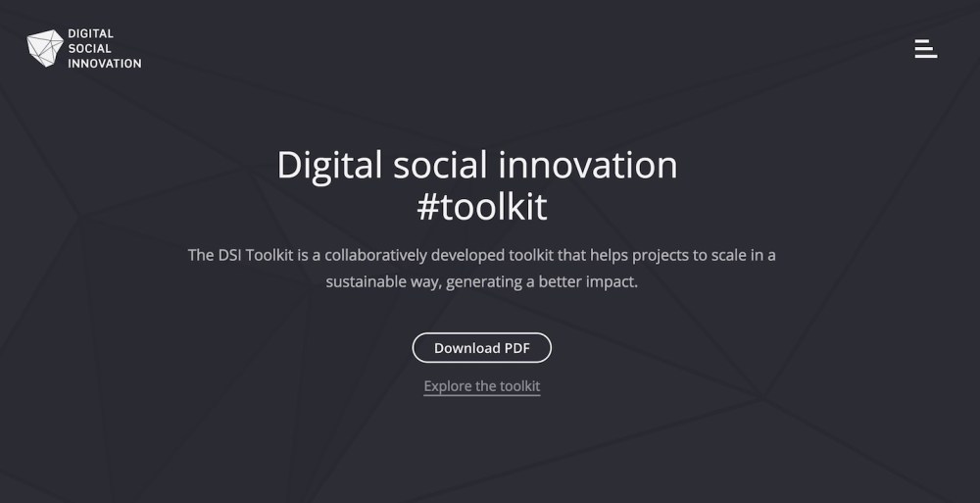Click the word Download in the button
This screenshot has height=503, width=980.
click(467, 348)
